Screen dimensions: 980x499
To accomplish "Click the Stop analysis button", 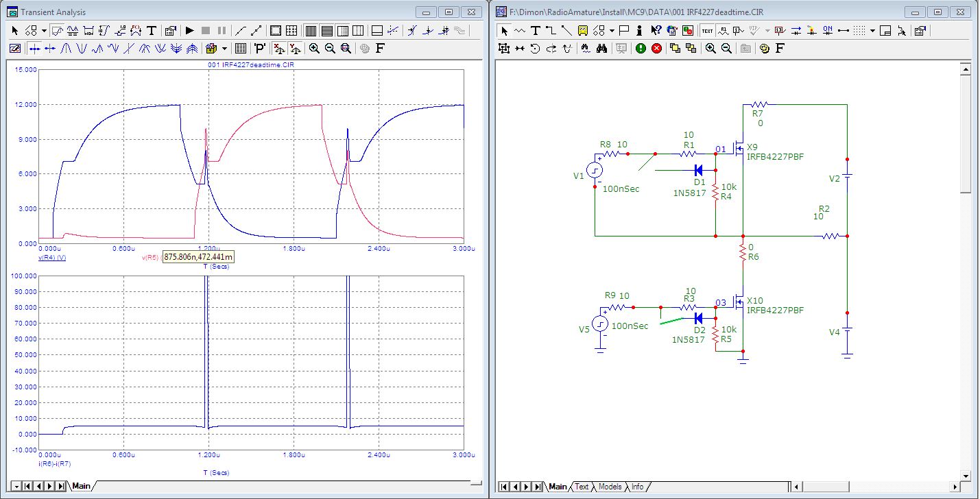I will click(x=206, y=30).
